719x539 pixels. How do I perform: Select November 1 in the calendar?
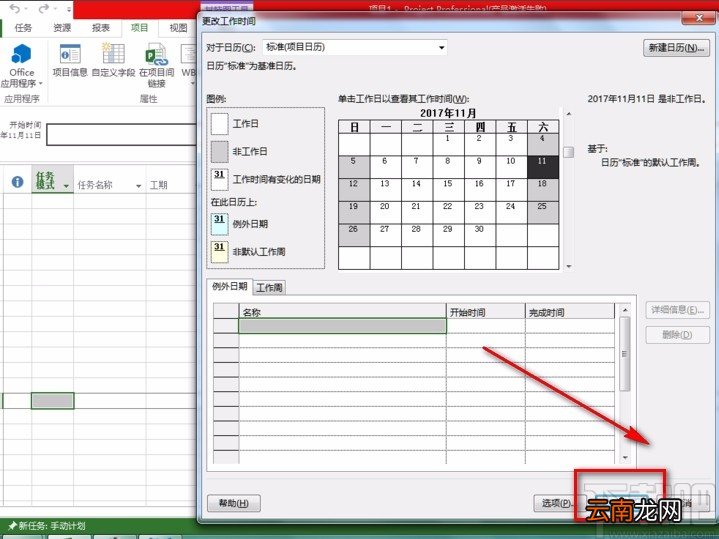click(448, 144)
